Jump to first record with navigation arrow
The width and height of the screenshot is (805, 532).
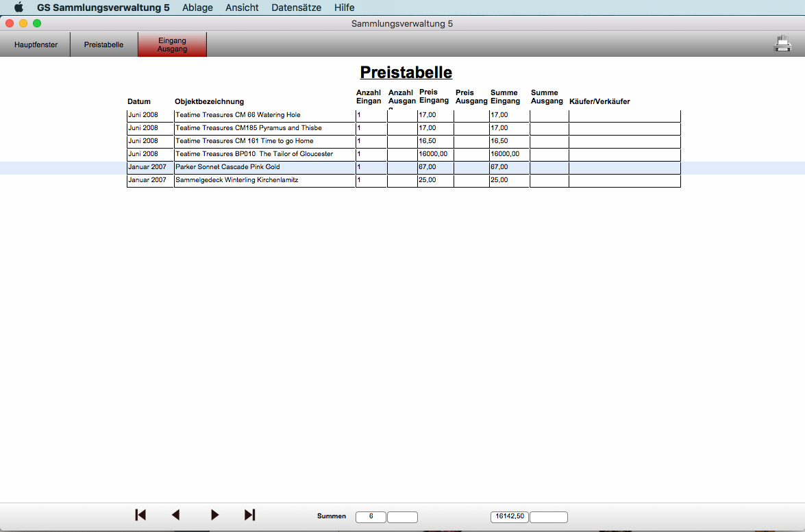(x=140, y=515)
